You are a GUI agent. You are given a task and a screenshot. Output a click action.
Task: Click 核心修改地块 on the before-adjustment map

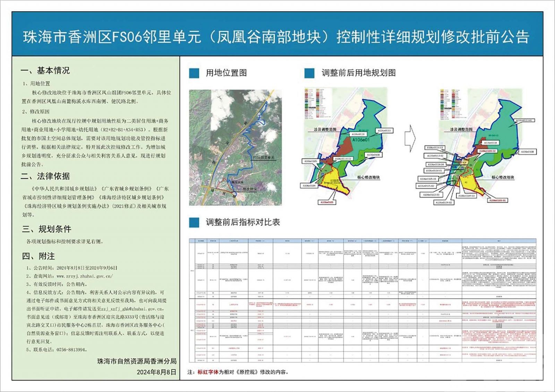coord(369,177)
